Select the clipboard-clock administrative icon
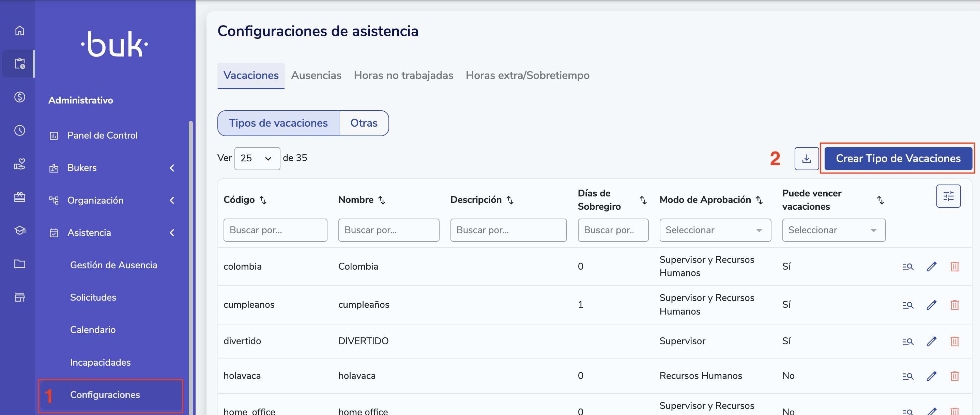The image size is (980, 415). pos(20,63)
